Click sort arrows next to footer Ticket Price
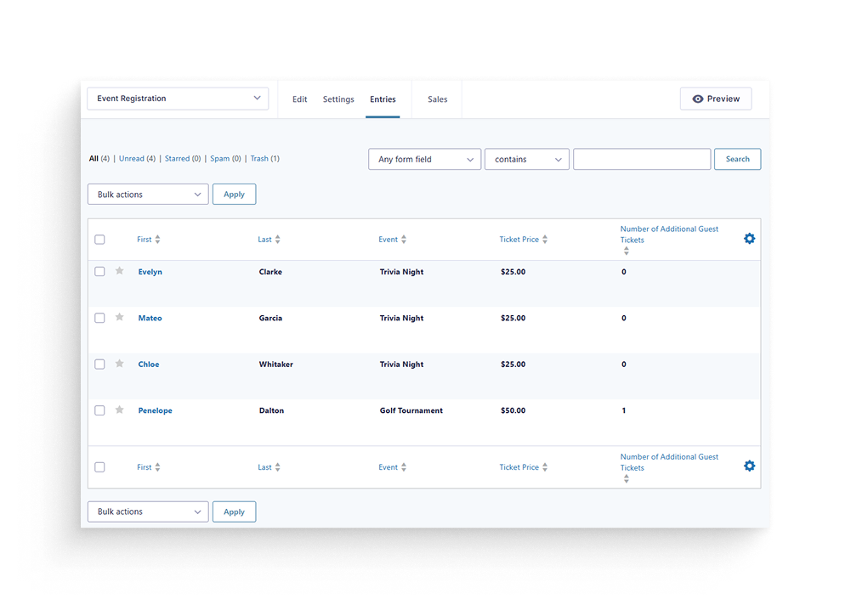This screenshot has width=851, height=616. coord(544,466)
